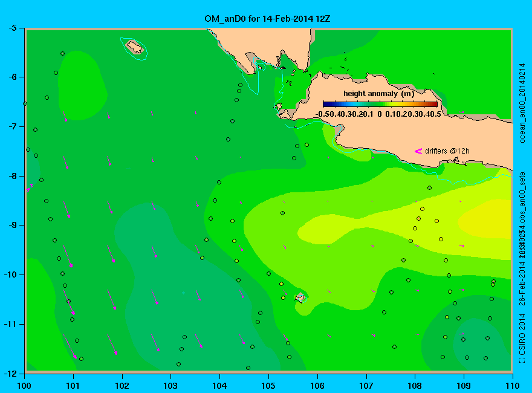Click the y-axis label "-11"
Viewport: 532px width, 393px height.
tap(10, 324)
